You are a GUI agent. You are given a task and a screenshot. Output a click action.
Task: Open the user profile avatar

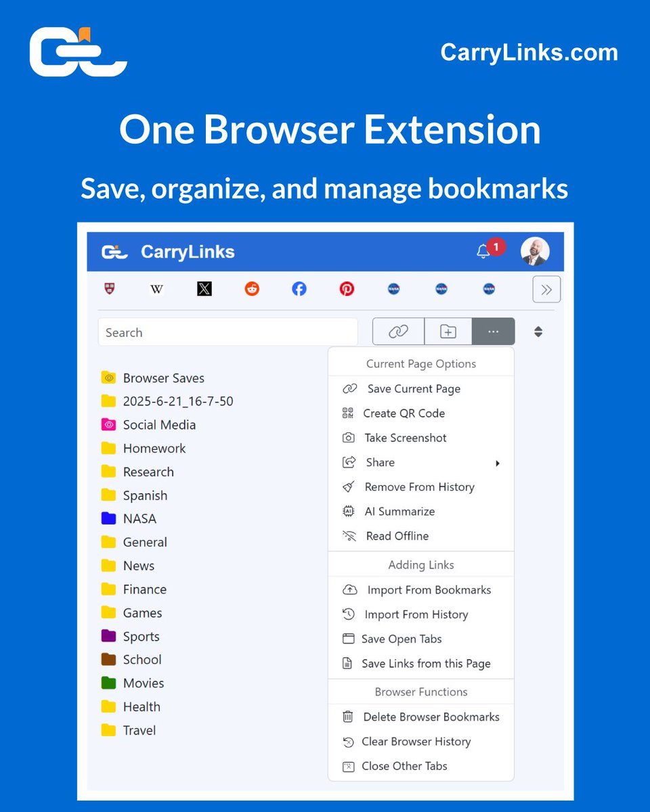click(535, 251)
